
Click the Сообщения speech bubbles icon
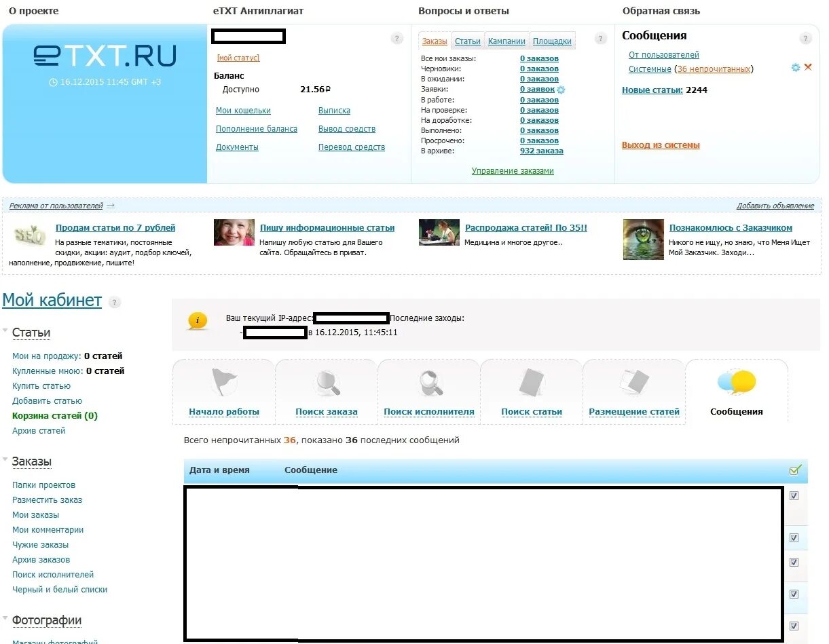click(737, 382)
